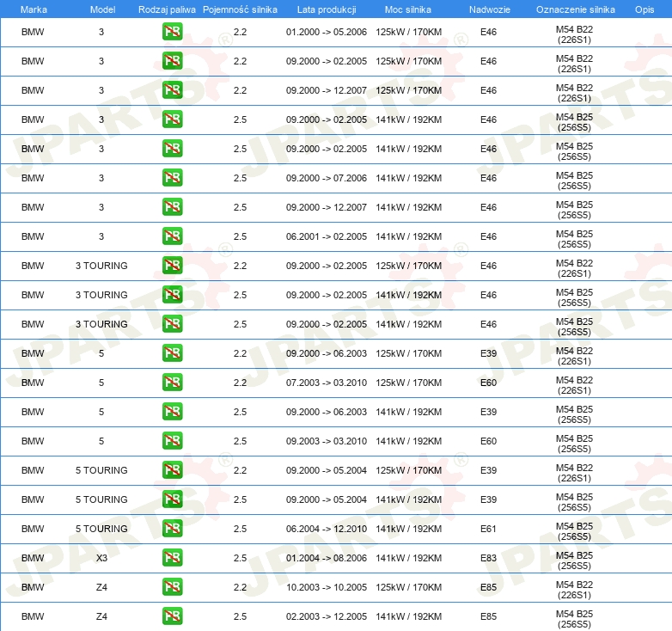Click the Oznaczenie silnika column header
Image resolution: width=672 pixels, height=631 pixels.
pos(576,9)
